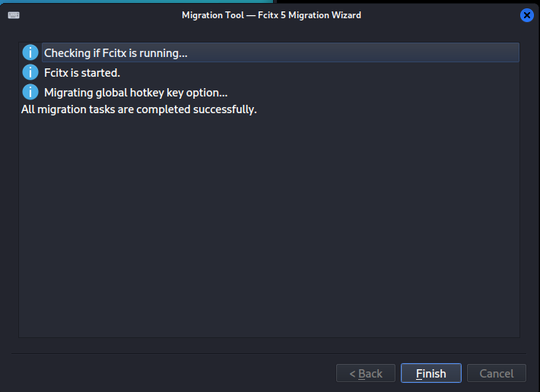Click info icon beside "Checking if Fcitx is running"
The image size is (540, 392).
click(30, 52)
